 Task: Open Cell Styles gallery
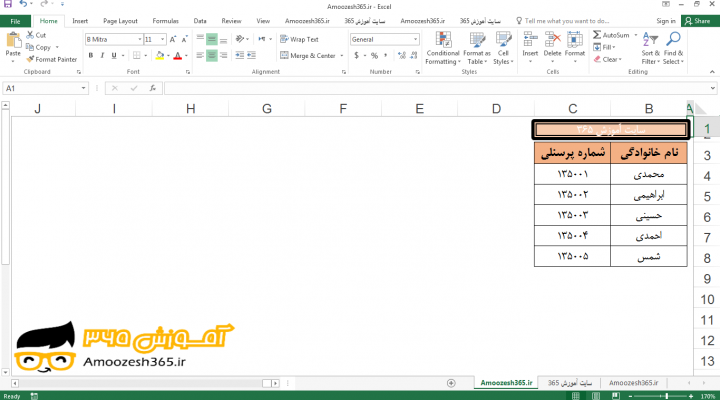(503, 48)
